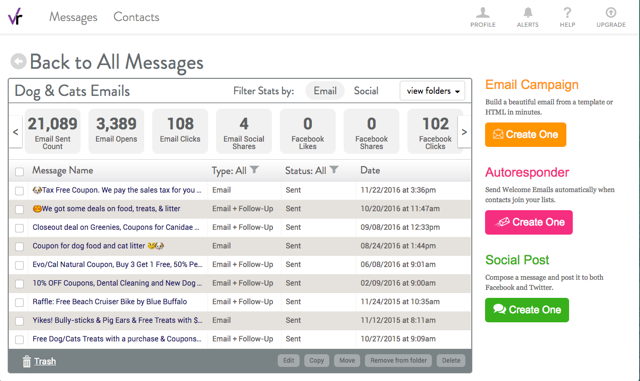Switch stats filter to Social
640x381 pixels.
point(366,91)
